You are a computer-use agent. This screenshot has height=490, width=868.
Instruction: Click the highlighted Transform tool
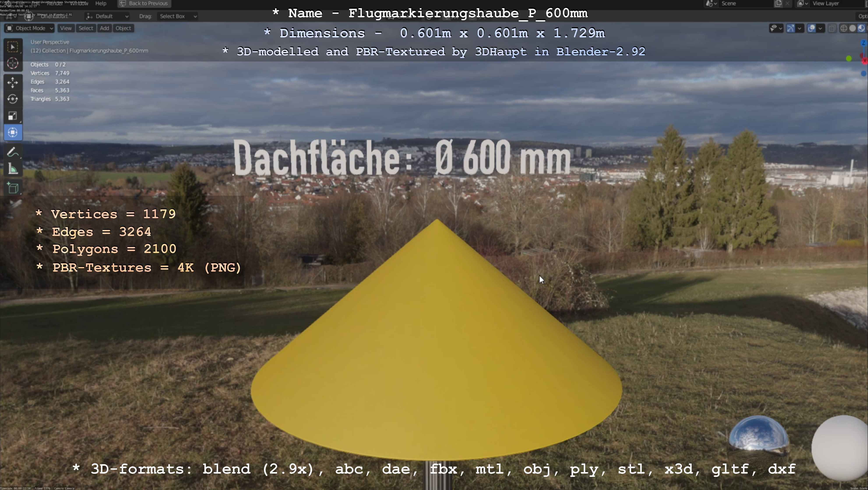coord(13,132)
